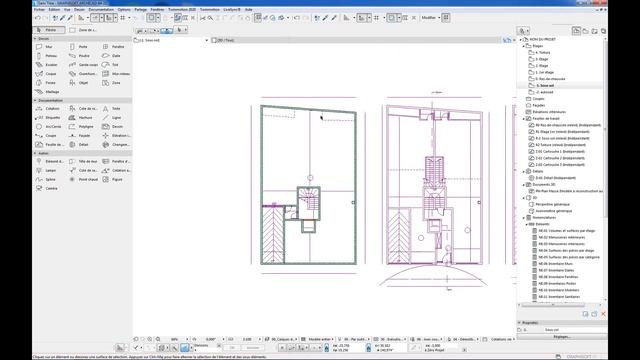640x360 pixels.
Task: Click the navigator horizontal scrollbar
Action: (553, 304)
